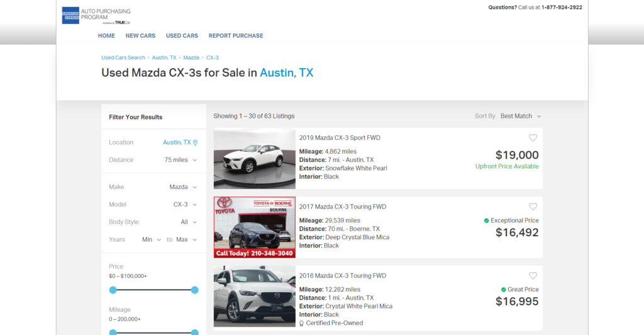
Task: Click heart icon on 2016 CX-3 Touring
Action: (533, 276)
